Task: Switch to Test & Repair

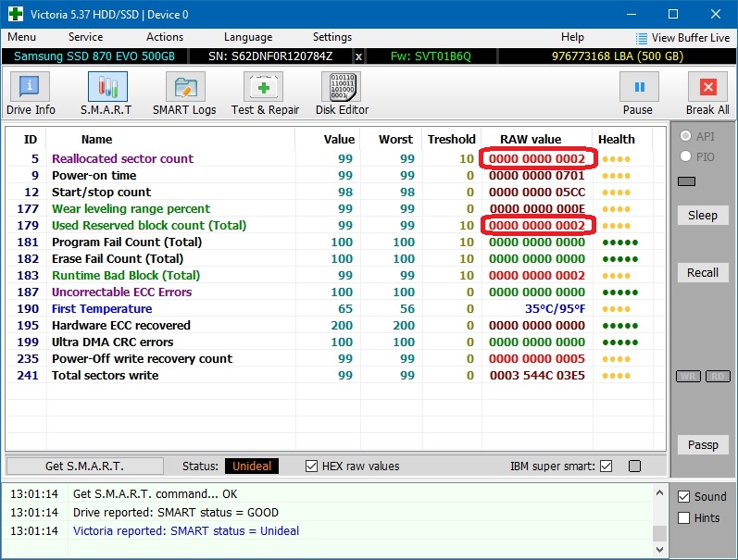Action: [x=265, y=87]
